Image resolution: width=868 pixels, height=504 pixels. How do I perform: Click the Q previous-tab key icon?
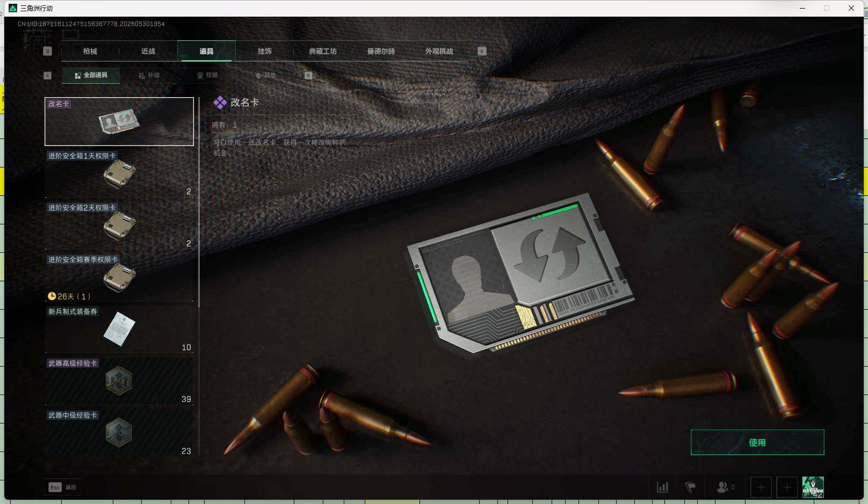click(x=47, y=51)
